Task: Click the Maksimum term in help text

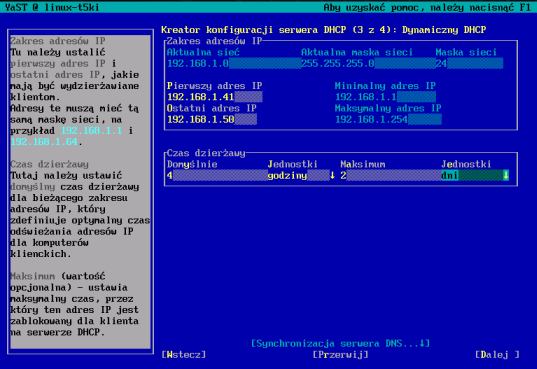Action: click(x=33, y=276)
